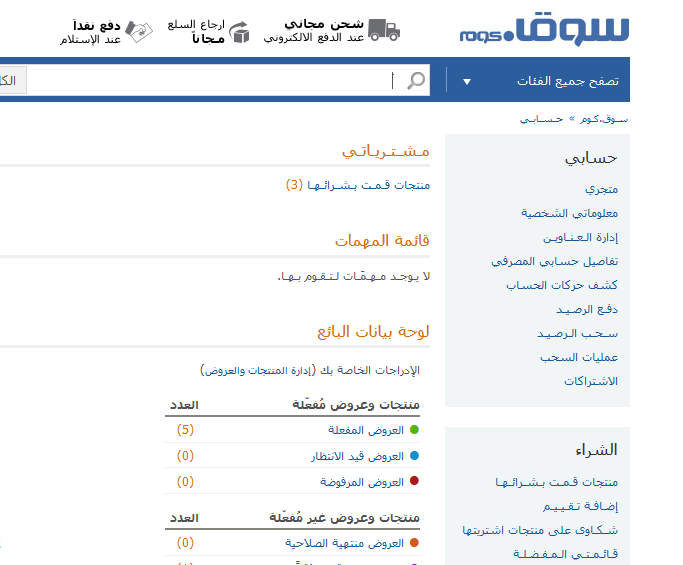This screenshot has width=683, height=565.
Task: Open كشف حركات الحساب sidebar link
Action: (562, 285)
